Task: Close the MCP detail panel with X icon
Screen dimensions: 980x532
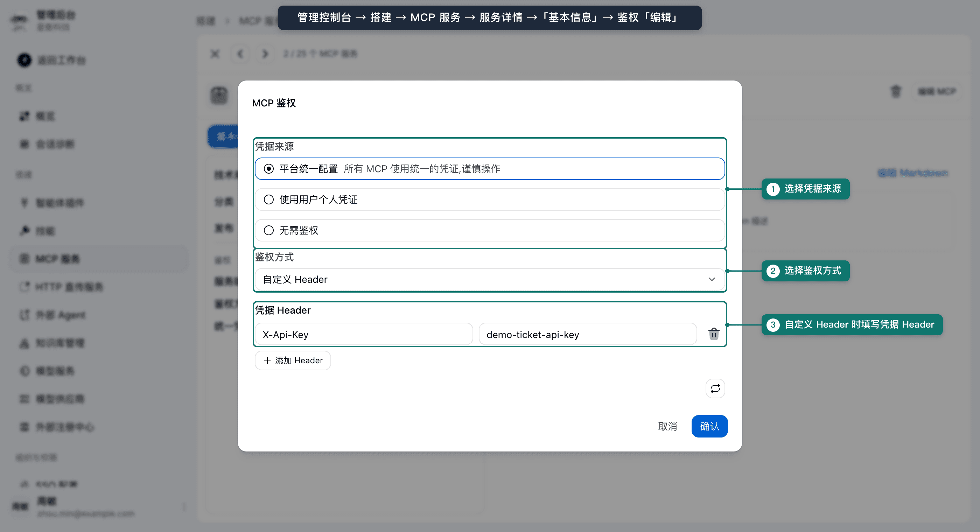Action: [x=215, y=54]
